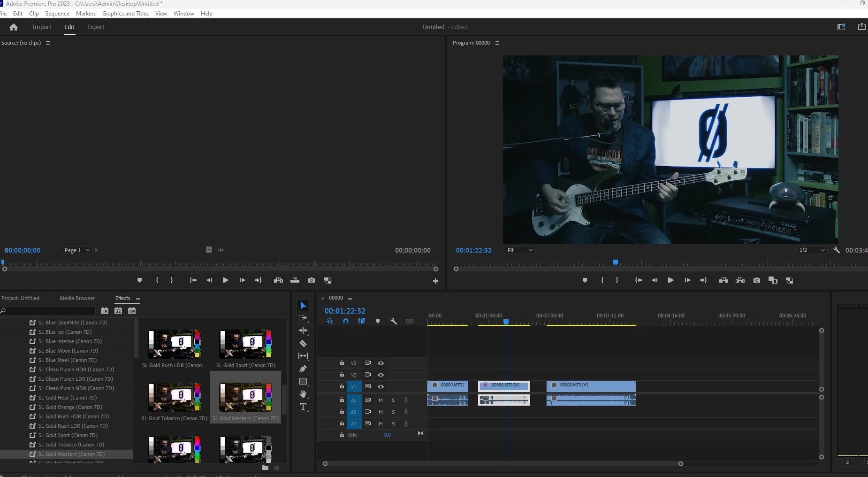Click Program monitor playhead marker
The width and height of the screenshot is (868, 477).
point(615,262)
